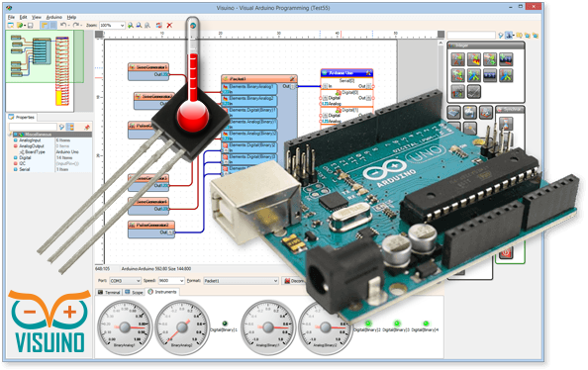This screenshot has height=370, width=588.
Task: Click the upload to Arduino toolbar icon
Action: (159, 25)
